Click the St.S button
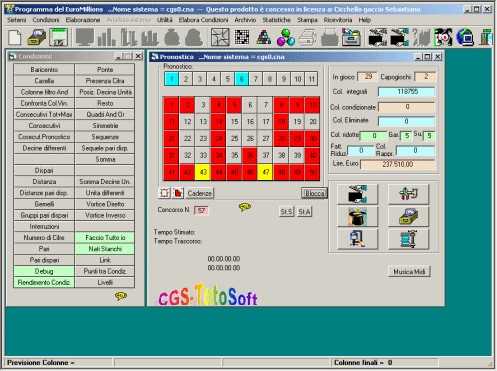 pos(286,212)
